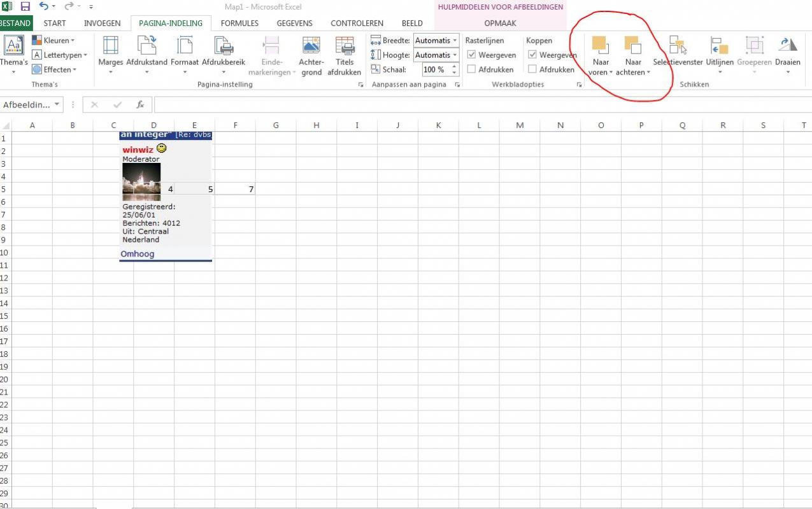Click inside the formula bar
Image resolution: width=812 pixels, height=509 pixels.
482,104
